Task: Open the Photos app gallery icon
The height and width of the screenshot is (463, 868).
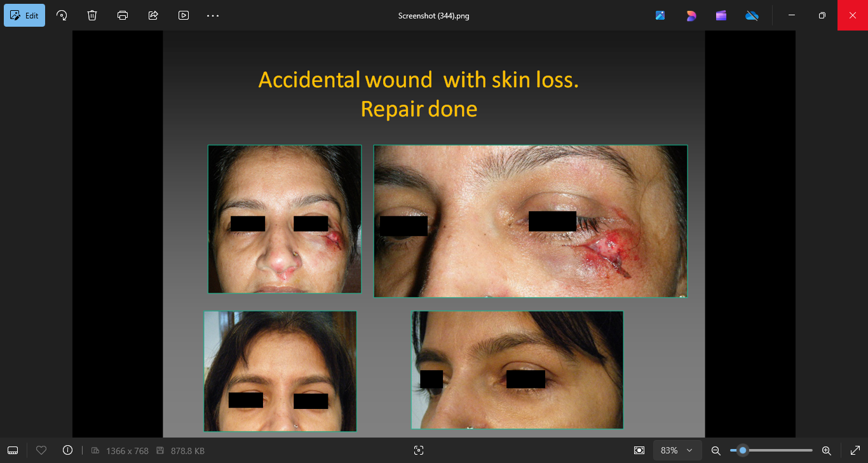Action: 660,15
